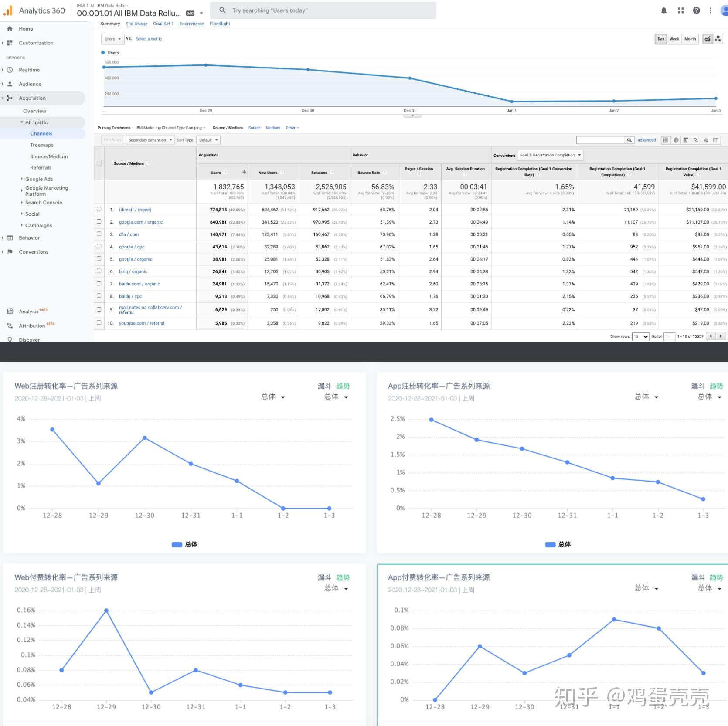Select the comparison view icon
The image size is (728, 726).
pos(696,140)
